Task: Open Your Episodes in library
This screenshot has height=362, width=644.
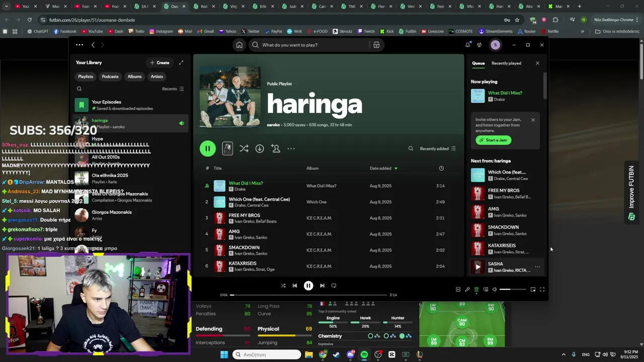Action: [131, 105]
